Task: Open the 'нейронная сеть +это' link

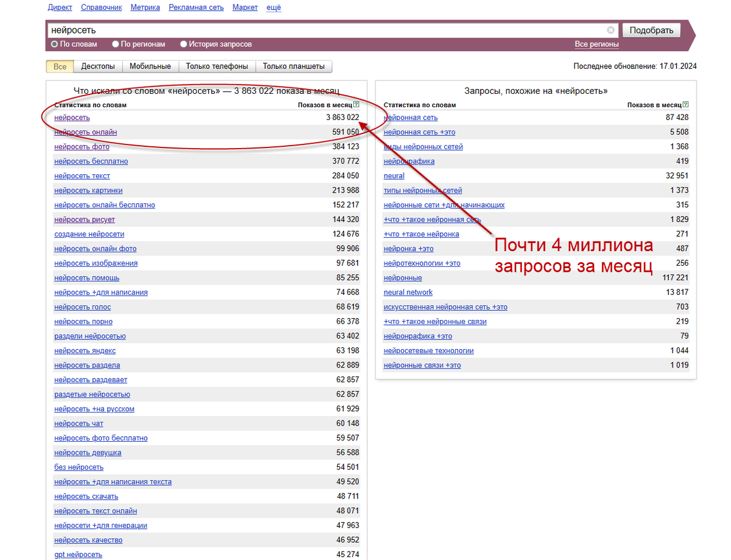Action: tap(419, 132)
